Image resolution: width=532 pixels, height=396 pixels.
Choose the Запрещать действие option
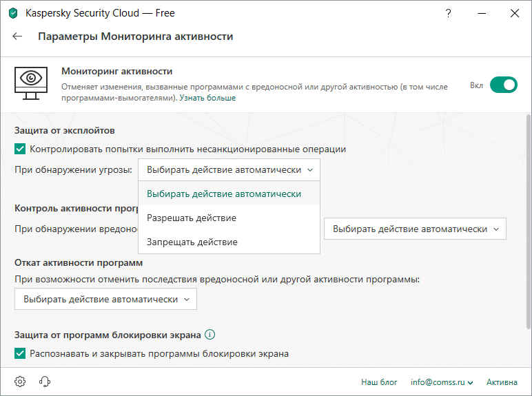[x=229, y=242]
